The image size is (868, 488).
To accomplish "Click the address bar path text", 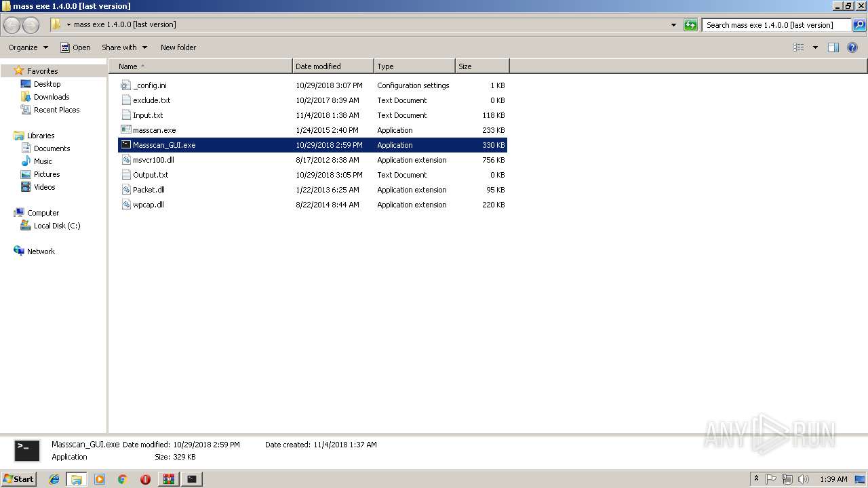I will click(x=125, y=24).
